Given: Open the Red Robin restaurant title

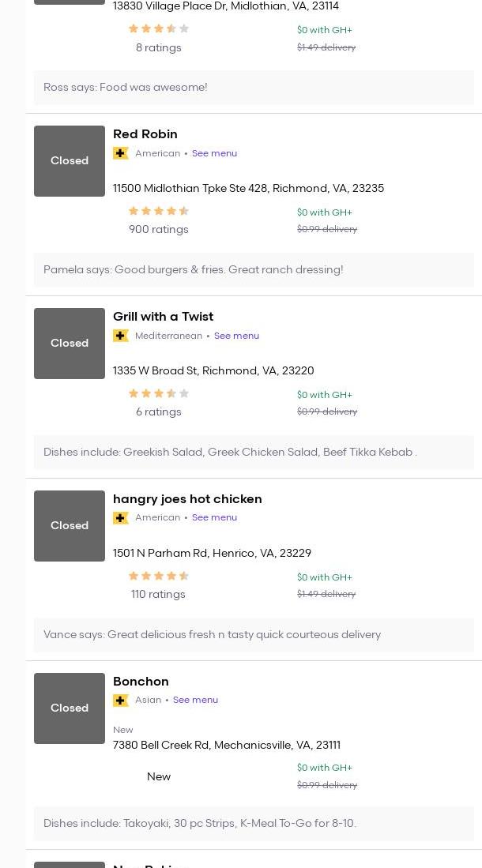Looking at the screenshot, I should [145, 134].
